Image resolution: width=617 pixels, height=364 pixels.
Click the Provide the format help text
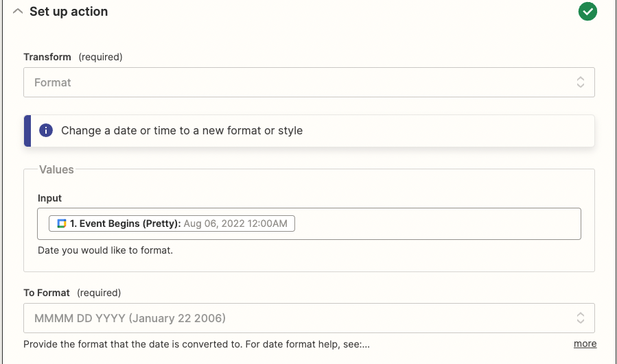click(196, 344)
